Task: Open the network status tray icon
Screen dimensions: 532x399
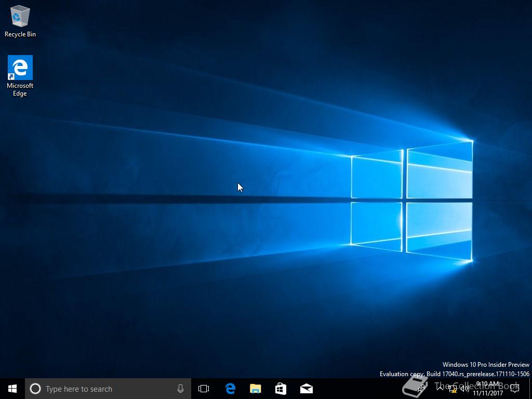Action: click(453, 389)
